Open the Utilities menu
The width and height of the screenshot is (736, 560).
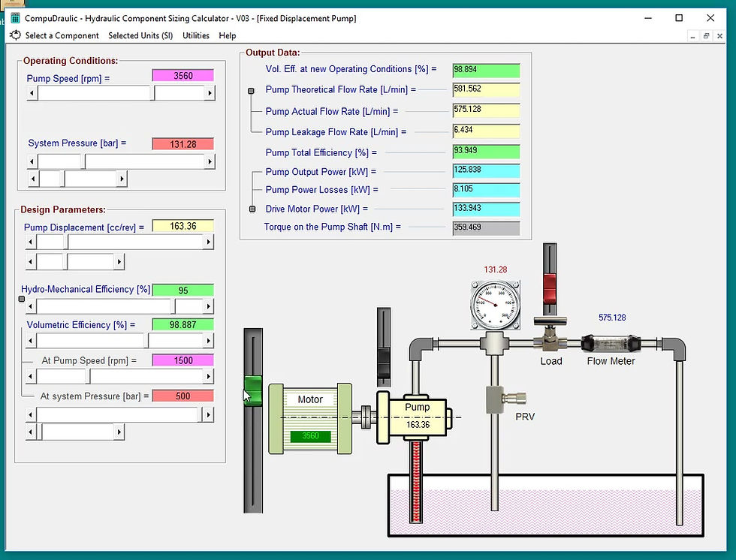tap(196, 35)
